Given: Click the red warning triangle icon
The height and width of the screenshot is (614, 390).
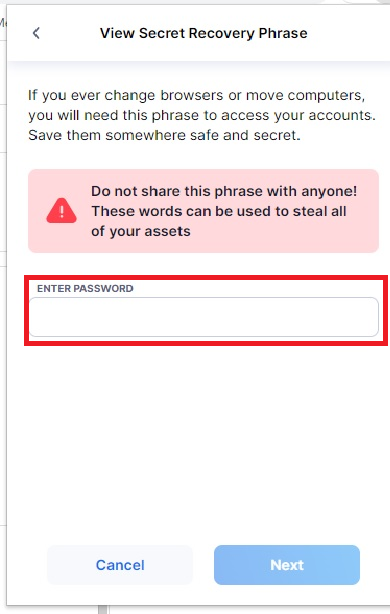Looking at the screenshot, I should coord(61,211).
